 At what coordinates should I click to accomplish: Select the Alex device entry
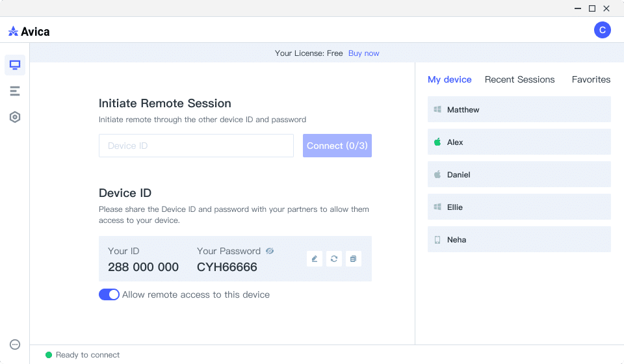[519, 142]
